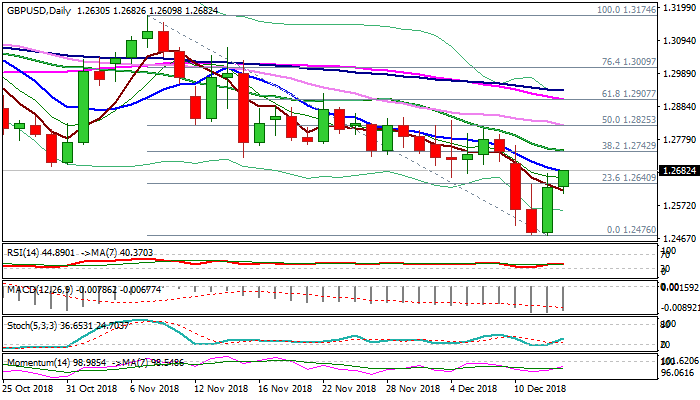The width and height of the screenshot is (700, 400).
Task: Click the Stoch(5,3,3) indicator label
Action: click(x=28, y=325)
